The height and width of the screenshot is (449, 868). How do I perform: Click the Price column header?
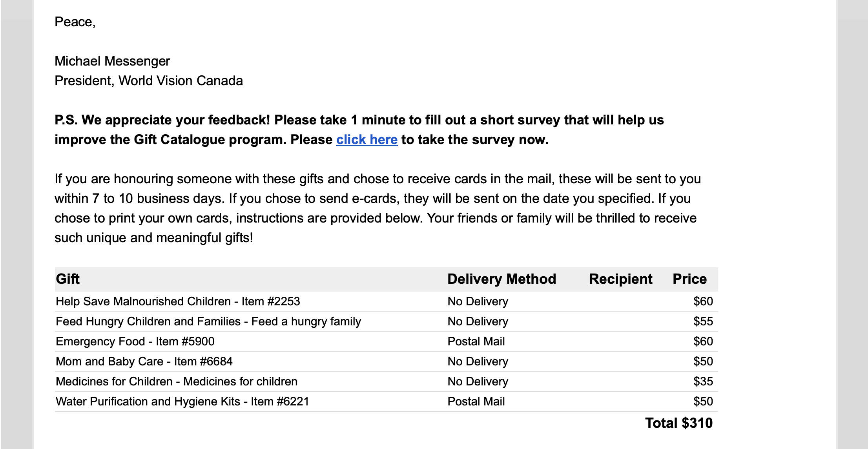tap(689, 279)
